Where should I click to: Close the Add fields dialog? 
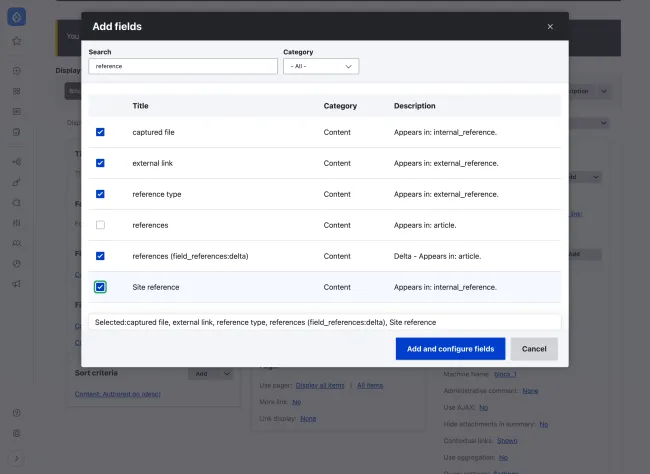[x=550, y=27]
